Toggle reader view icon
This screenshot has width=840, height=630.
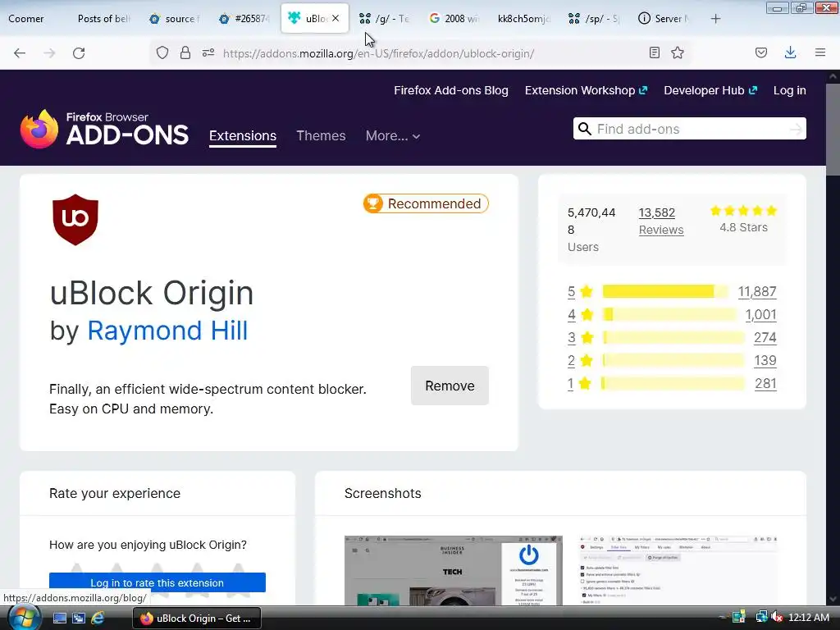(x=654, y=52)
